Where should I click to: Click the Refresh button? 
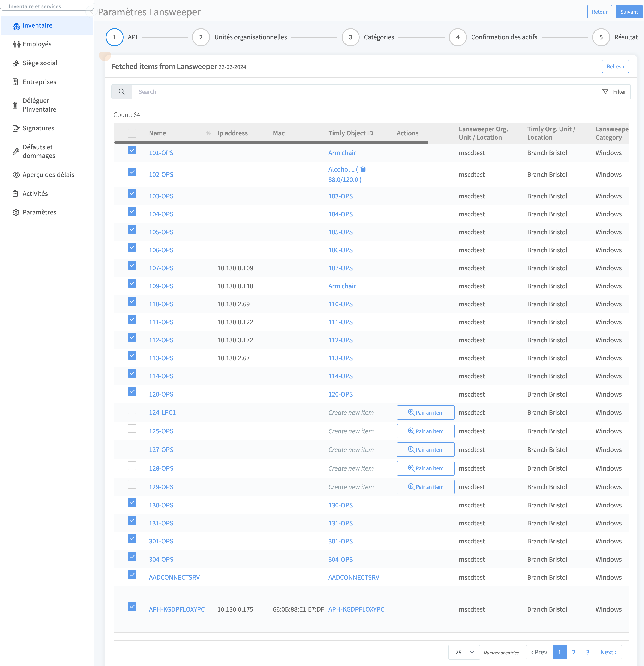615,67
